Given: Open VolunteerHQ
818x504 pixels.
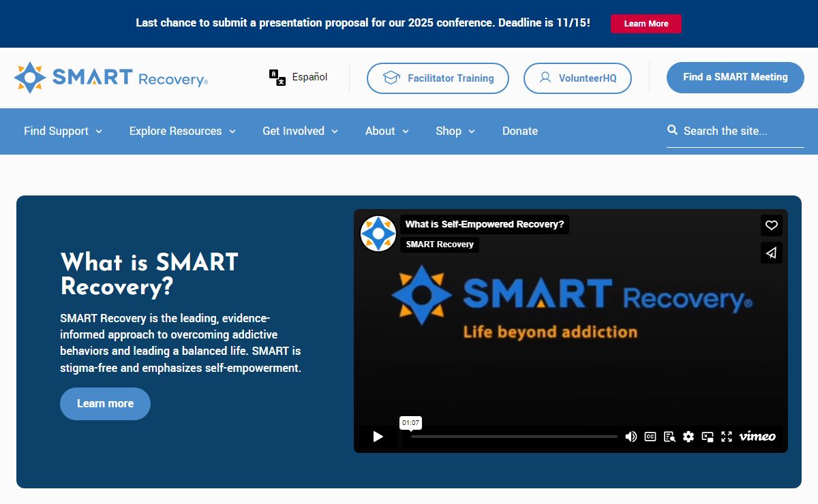Looking at the screenshot, I should pos(577,78).
